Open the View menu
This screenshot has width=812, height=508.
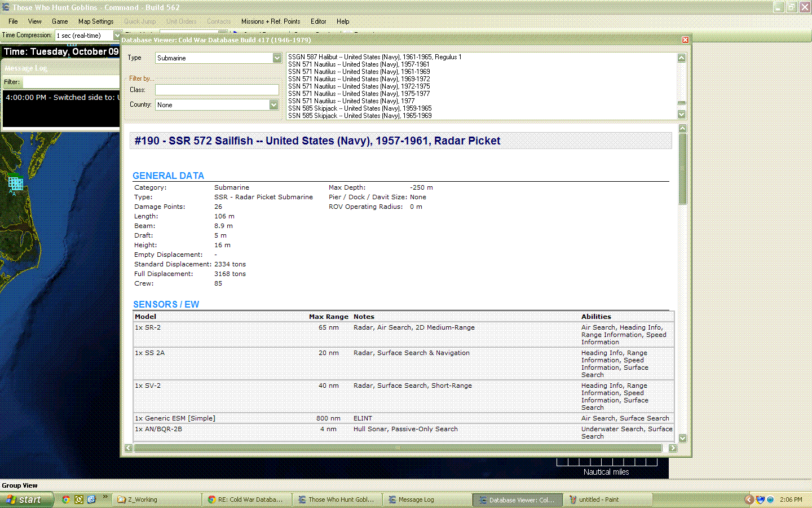pyautogui.click(x=35, y=21)
